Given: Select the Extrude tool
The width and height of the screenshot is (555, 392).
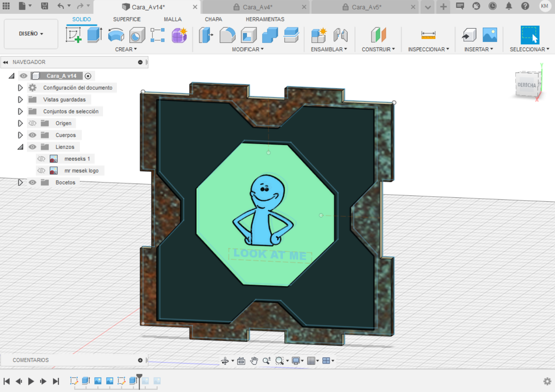Looking at the screenshot, I should point(95,35).
